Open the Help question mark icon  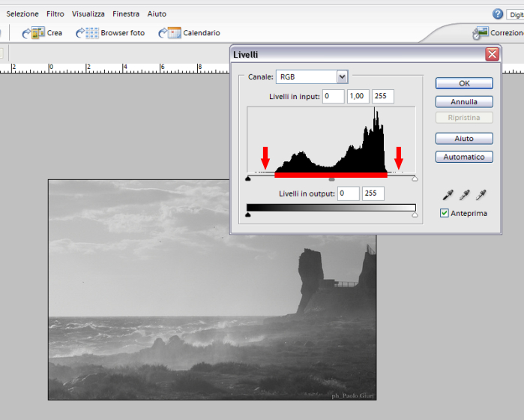tap(498, 14)
